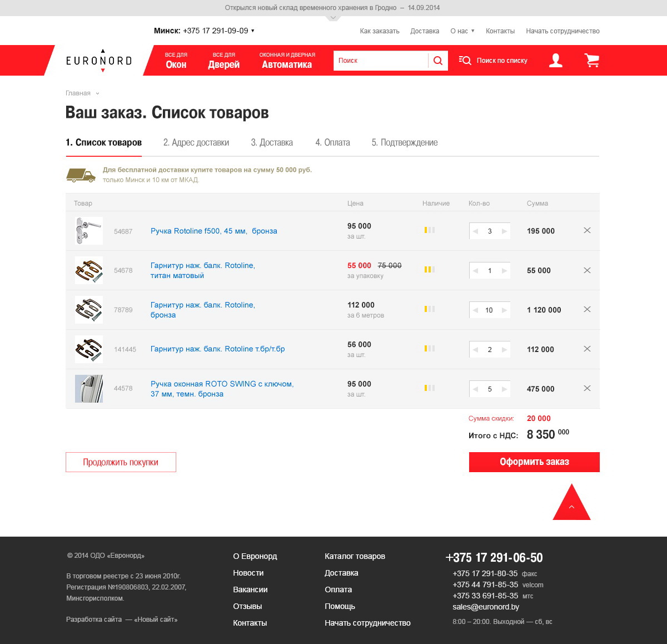This screenshot has height=644, width=667.
Task: Open Ручка оконная ROTO SWING link
Action: click(x=222, y=389)
